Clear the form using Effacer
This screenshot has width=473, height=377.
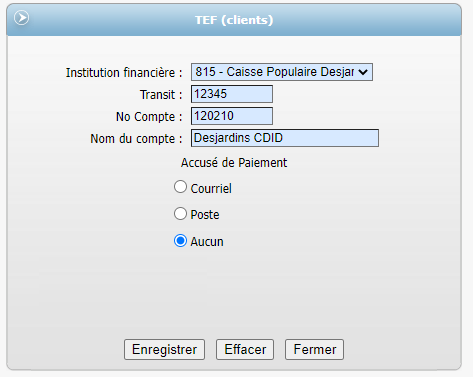point(245,350)
